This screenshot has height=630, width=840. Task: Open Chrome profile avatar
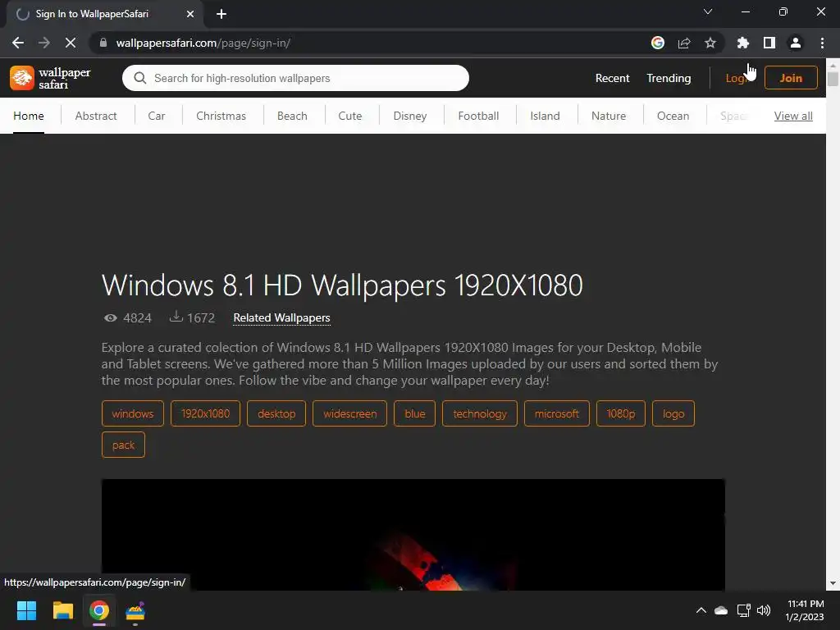[x=796, y=43]
